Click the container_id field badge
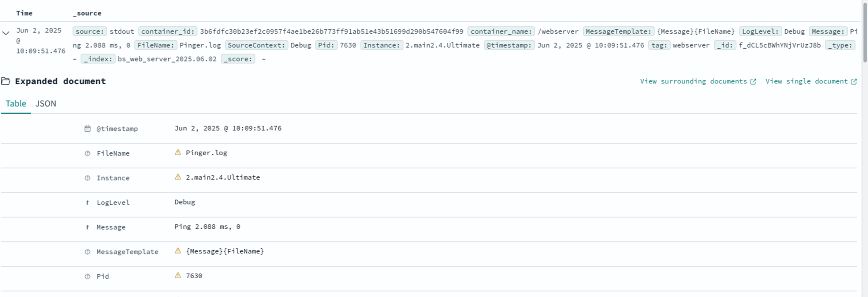Screen dimensions: 868x297 pos(168,31)
